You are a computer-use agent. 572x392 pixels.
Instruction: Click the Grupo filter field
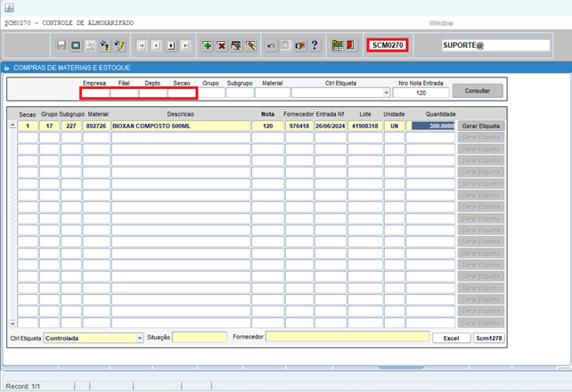(211, 93)
